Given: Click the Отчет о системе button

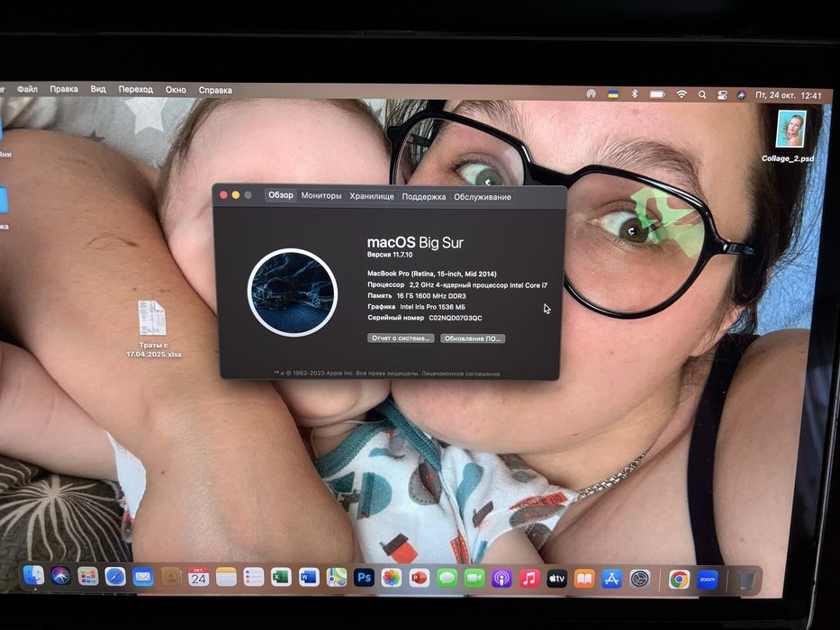Looking at the screenshot, I should tap(401, 338).
